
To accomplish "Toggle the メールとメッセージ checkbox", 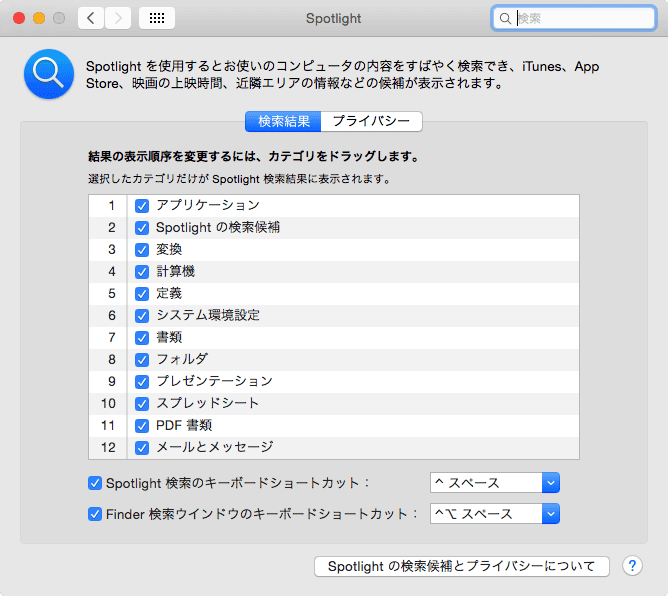I will 142,448.
